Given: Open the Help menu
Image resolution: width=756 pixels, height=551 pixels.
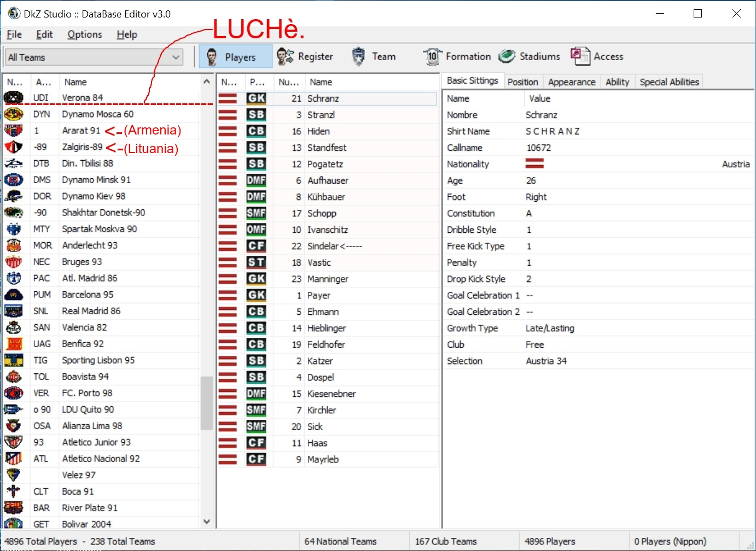Looking at the screenshot, I should [127, 34].
